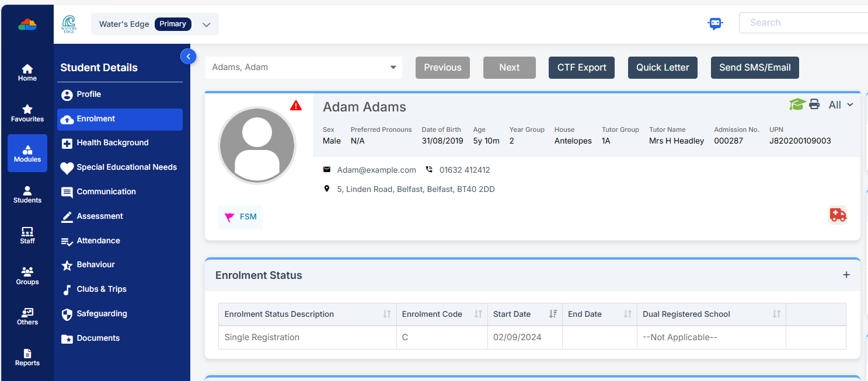Click the 02/09/2024 start date cell
The height and width of the screenshot is (381, 868).
pos(525,337)
